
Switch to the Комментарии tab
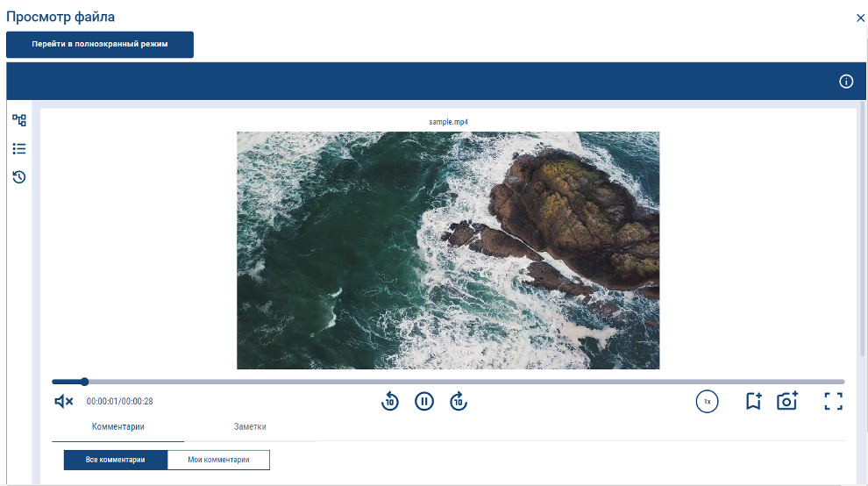[118, 427]
